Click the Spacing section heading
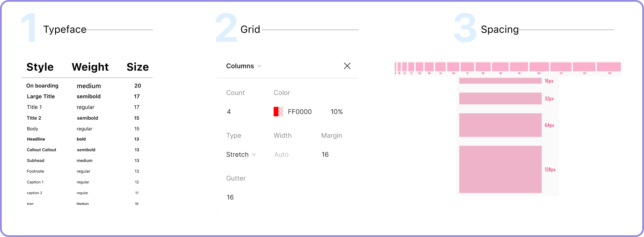This screenshot has height=237, width=644. pos(500,29)
